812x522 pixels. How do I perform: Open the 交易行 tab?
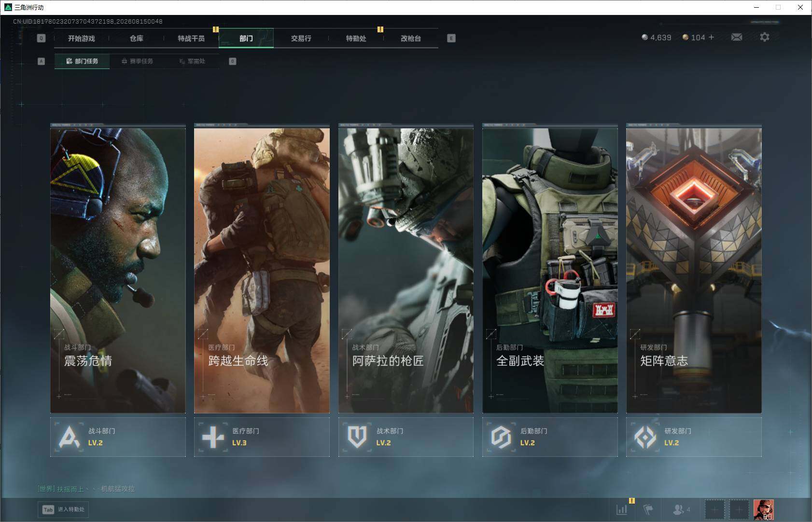click(301, 38)
